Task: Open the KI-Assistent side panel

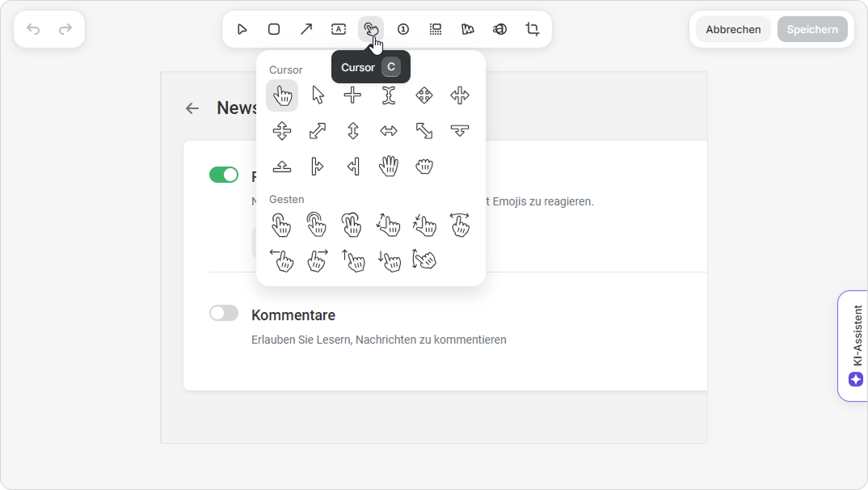Action: (x=855, y=345)
